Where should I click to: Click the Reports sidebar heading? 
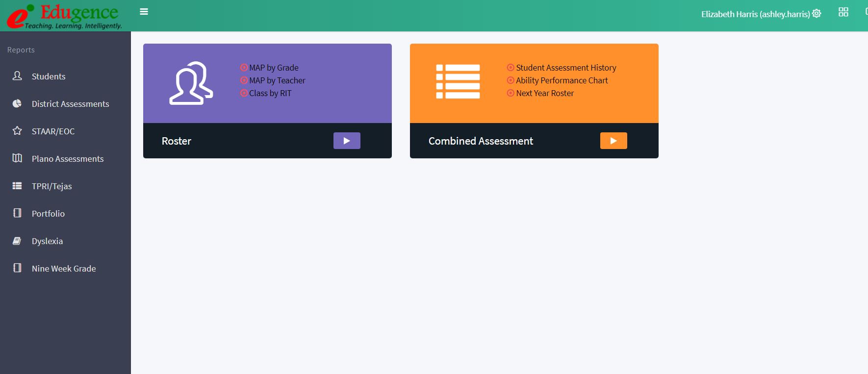point(21,50)
